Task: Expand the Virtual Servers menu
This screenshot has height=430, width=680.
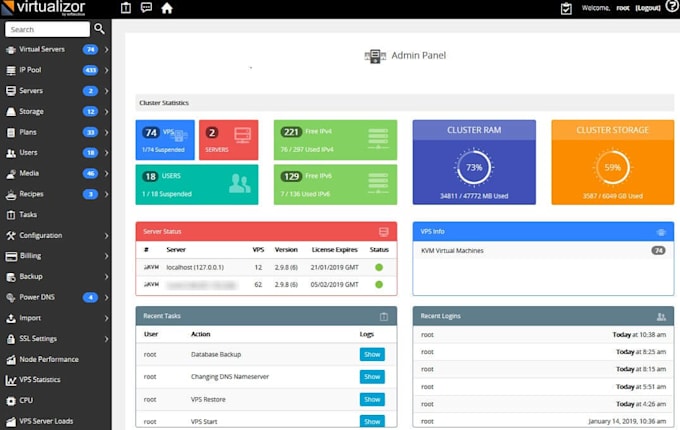Action: pyautogui.click(x=106, y=49)
